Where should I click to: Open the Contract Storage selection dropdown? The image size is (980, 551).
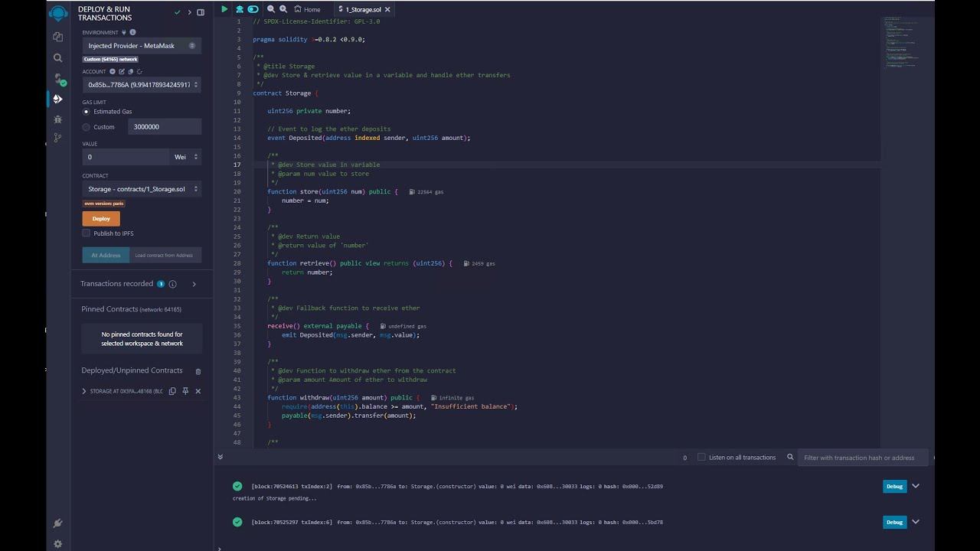(x=142, y=189)
